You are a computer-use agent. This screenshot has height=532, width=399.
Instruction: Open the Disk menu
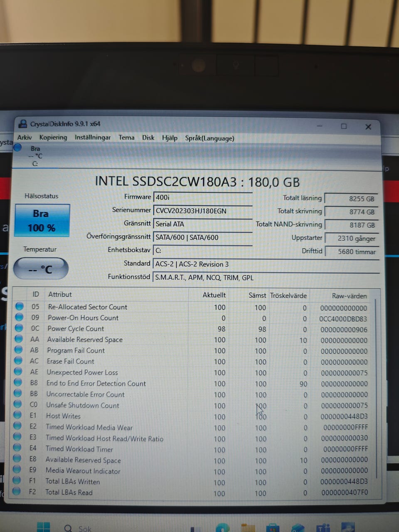click(x=148, y=138)
